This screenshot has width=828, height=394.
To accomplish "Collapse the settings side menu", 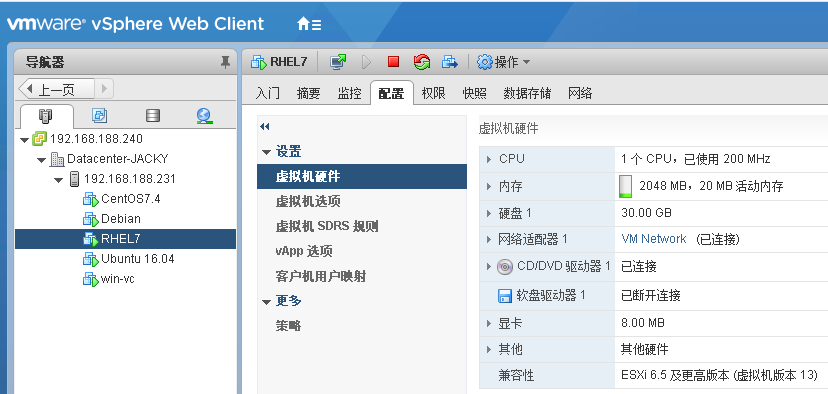I will [x=265, y=127].
